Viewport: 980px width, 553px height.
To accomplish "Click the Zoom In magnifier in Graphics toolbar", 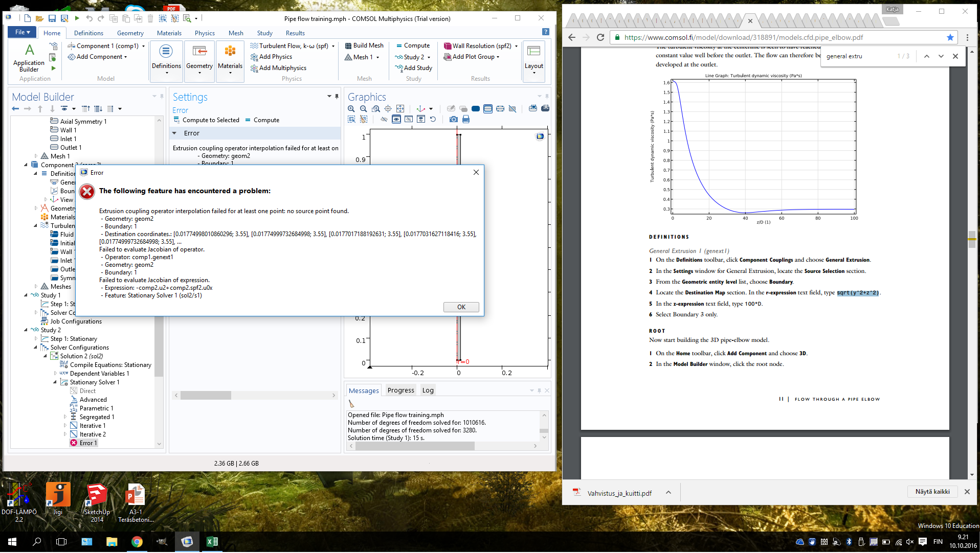I will 351,109.
